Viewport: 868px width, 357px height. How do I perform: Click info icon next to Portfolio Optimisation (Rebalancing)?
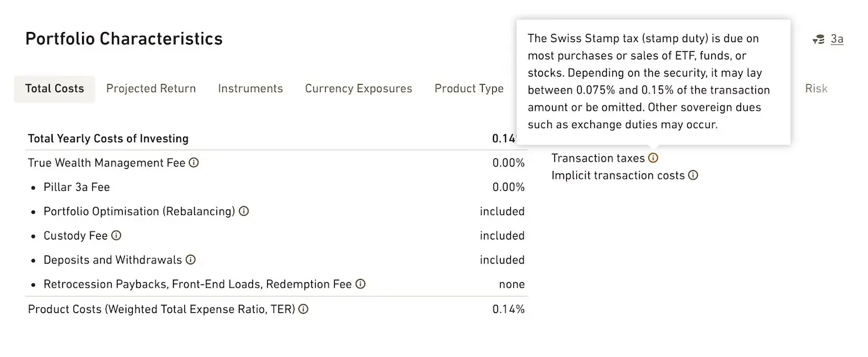(x=244, y=212)
